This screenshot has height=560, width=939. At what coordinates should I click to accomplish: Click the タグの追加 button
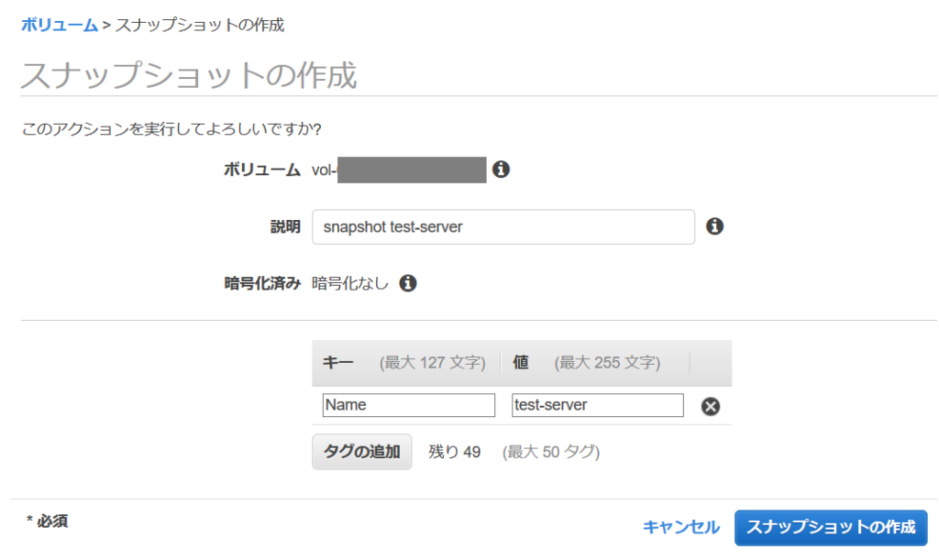click(361, 451)
